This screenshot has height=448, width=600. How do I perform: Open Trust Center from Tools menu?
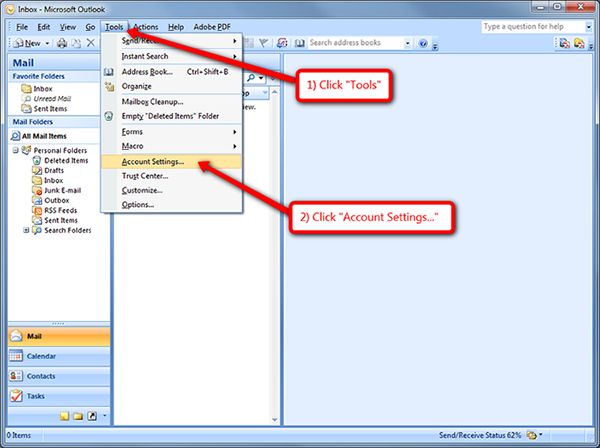click(172, 176)
